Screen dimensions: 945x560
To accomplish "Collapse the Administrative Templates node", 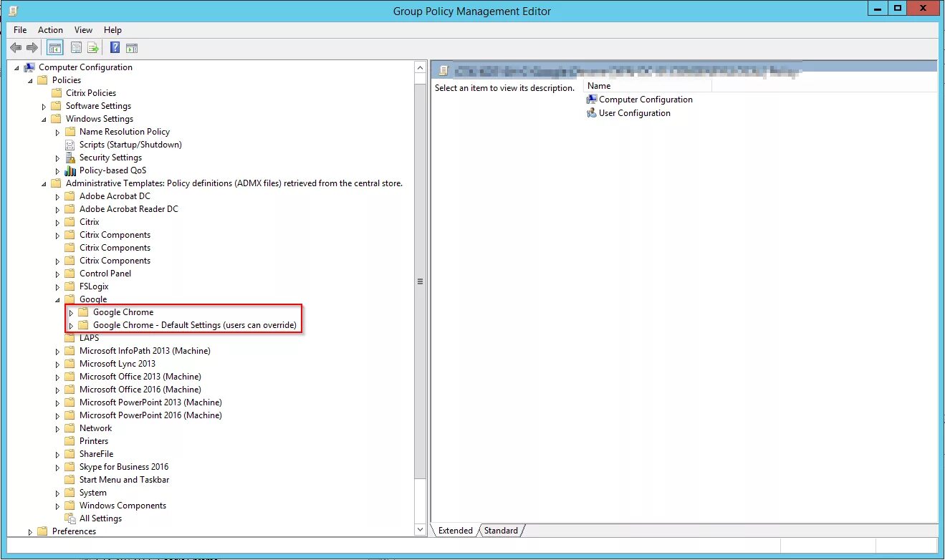I will pyautogui.click(x=44, y=184).
